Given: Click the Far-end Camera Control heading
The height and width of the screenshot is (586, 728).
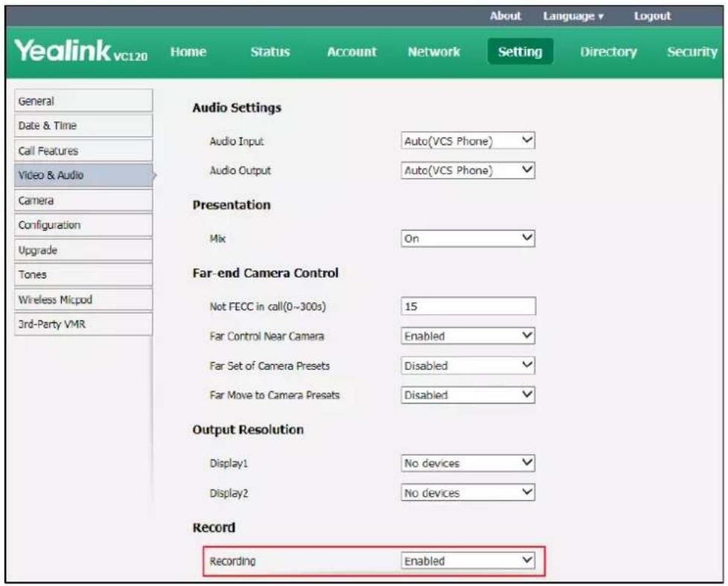Looking at the screenshot, I should (265, 273).
